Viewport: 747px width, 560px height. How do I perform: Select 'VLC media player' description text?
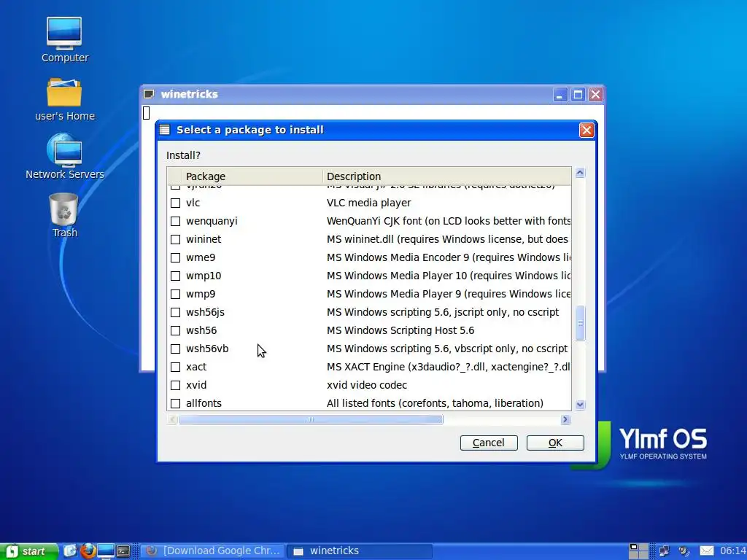368,203
